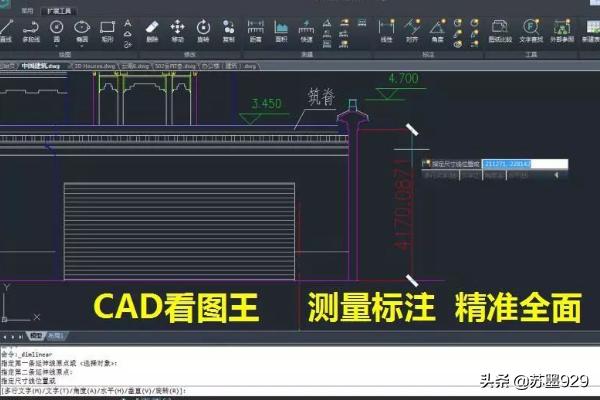Select the 筑脊 label in the drawing
The width and height of the screenshot is (600, 400).
coord(322,97)
